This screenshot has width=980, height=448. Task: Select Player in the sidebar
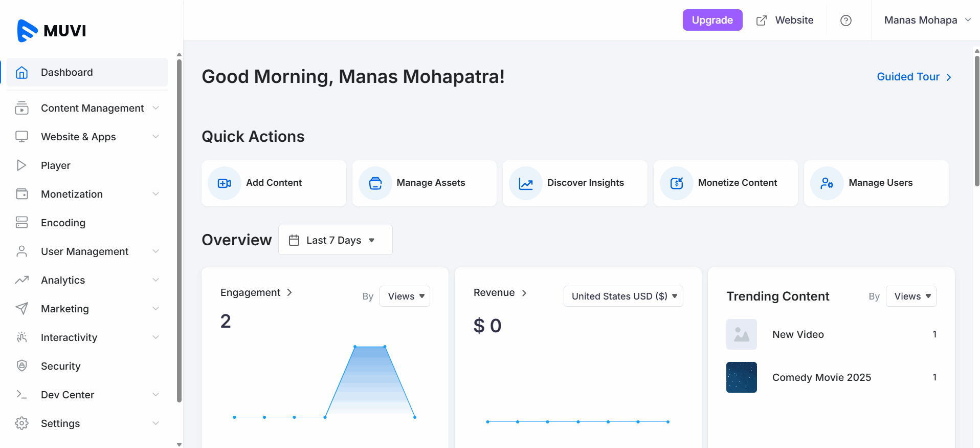[56, 165]
